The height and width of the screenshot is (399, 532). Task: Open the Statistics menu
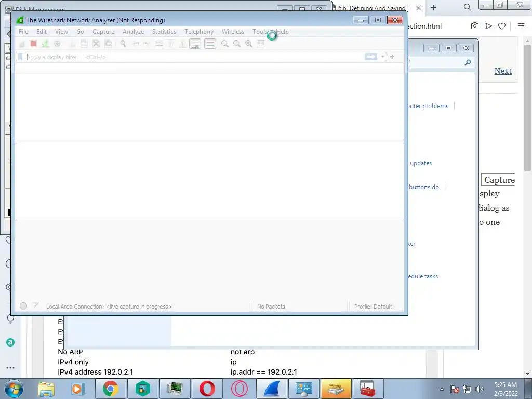(x=164, y=32)
